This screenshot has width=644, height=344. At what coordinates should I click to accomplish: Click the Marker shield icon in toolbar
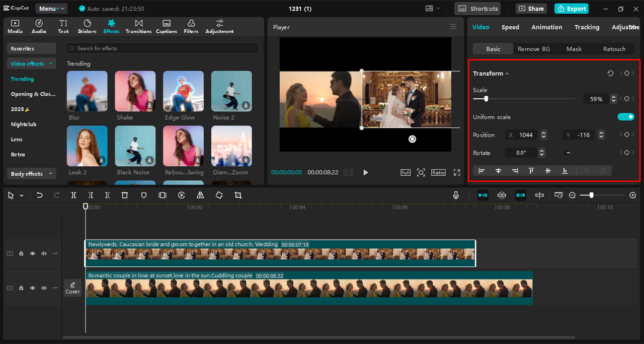coord(144,195)
